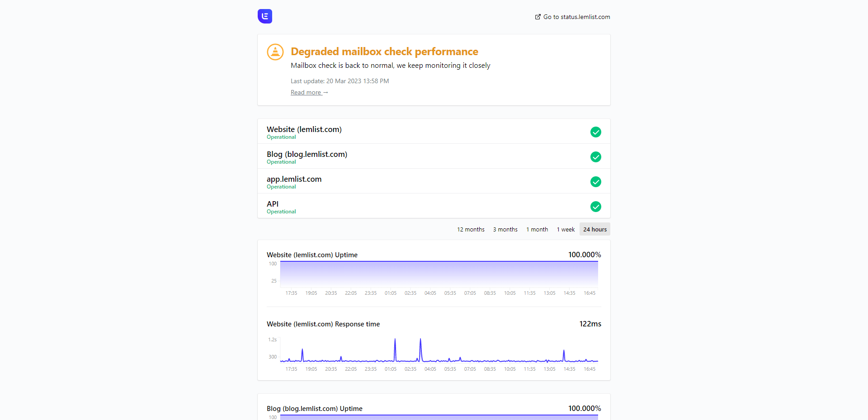868x420 pixels.
Task: Click the lemlist logo icon
Action: click(265, 16)
